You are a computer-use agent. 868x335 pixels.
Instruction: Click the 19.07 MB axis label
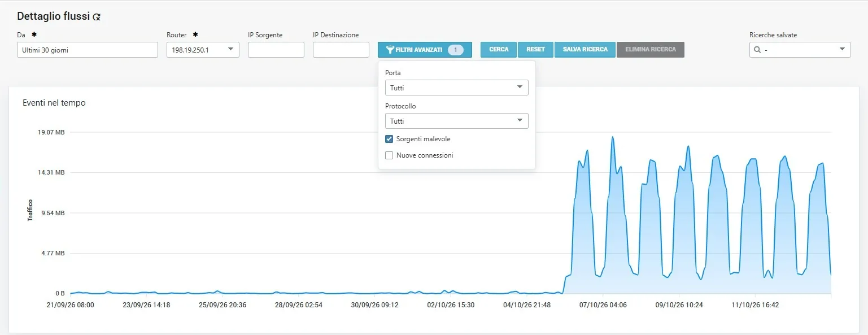pos(51,132)
